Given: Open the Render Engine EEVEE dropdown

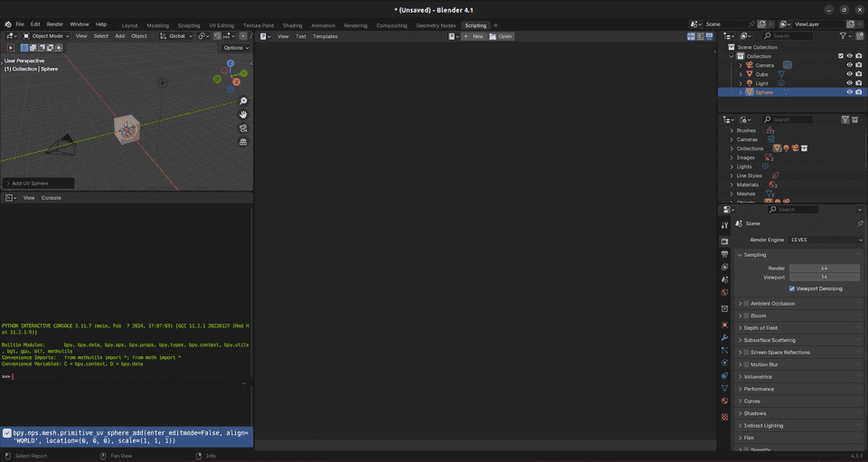Looking at the screenshot, I should (x=826, y=240).
